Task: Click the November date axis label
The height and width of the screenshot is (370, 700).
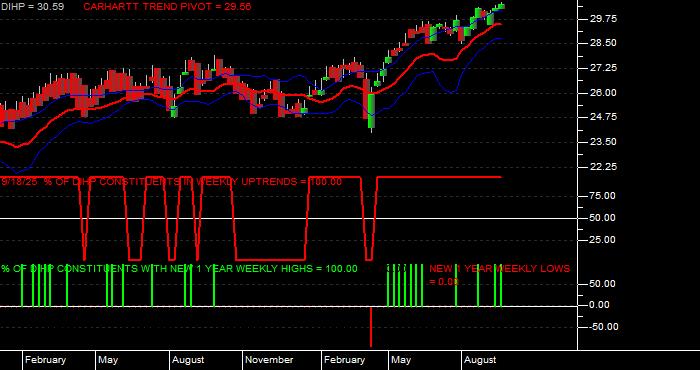Action: click(x=269, y=360)
